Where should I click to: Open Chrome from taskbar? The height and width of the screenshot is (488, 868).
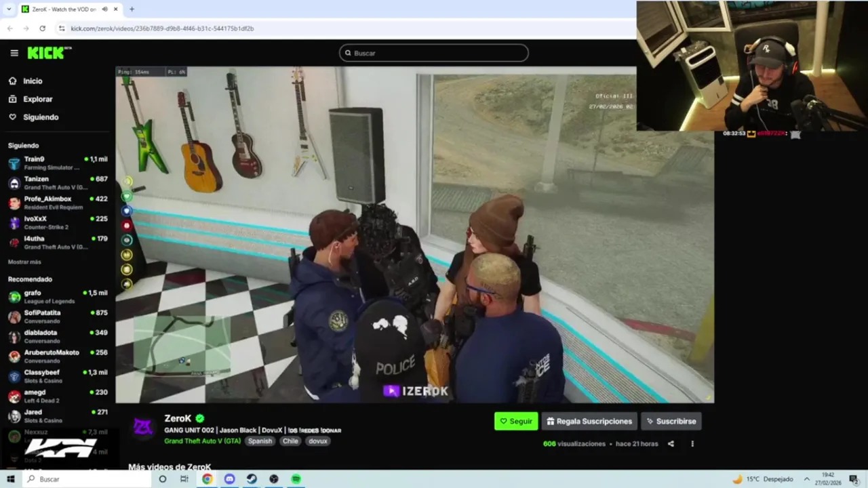point(207,479)
